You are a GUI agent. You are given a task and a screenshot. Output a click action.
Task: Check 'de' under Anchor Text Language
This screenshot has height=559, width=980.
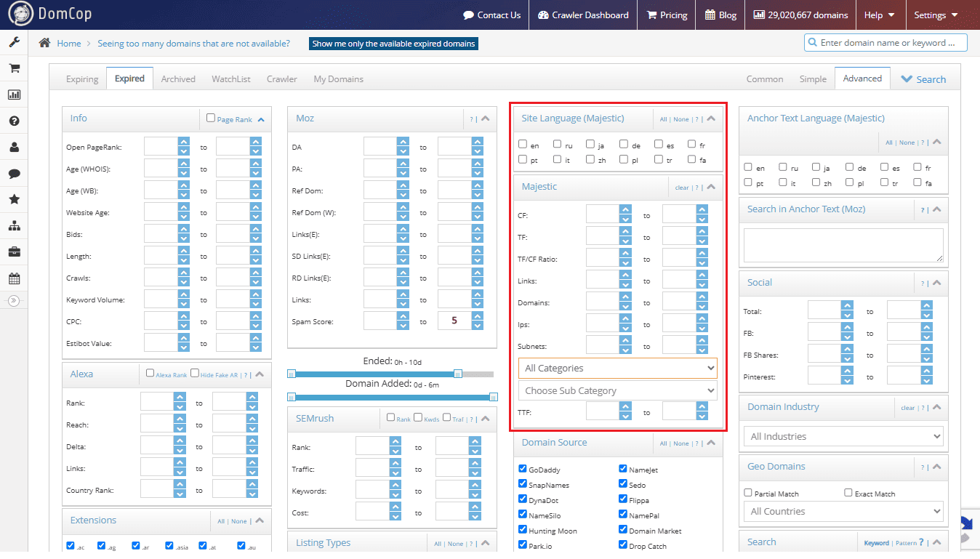pos(851,166)
